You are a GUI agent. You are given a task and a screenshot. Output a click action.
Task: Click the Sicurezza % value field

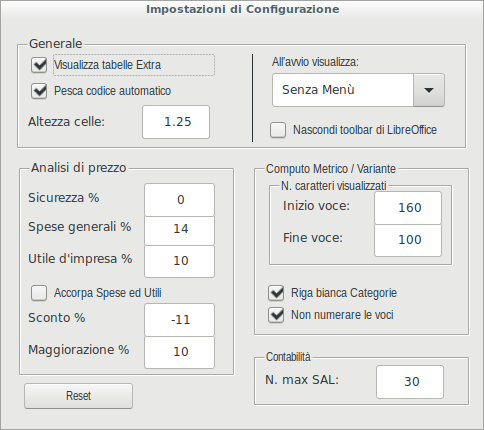179,200
